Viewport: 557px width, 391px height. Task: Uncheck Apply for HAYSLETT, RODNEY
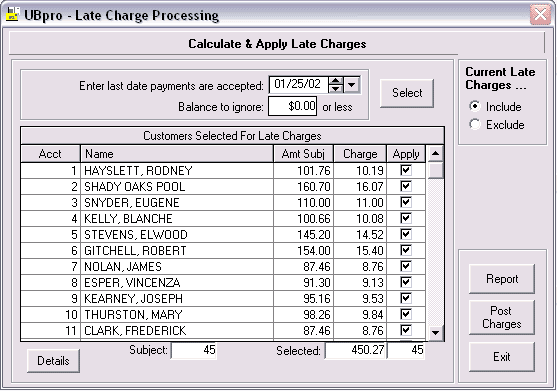[406, 170]
